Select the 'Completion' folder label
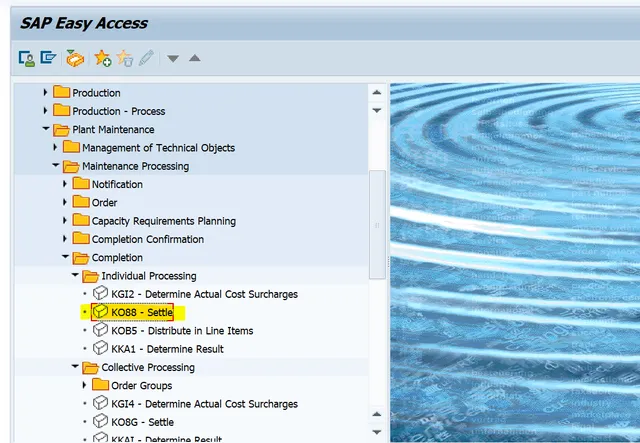The height and width of the screenshot is (443, 640). point(117,258)
